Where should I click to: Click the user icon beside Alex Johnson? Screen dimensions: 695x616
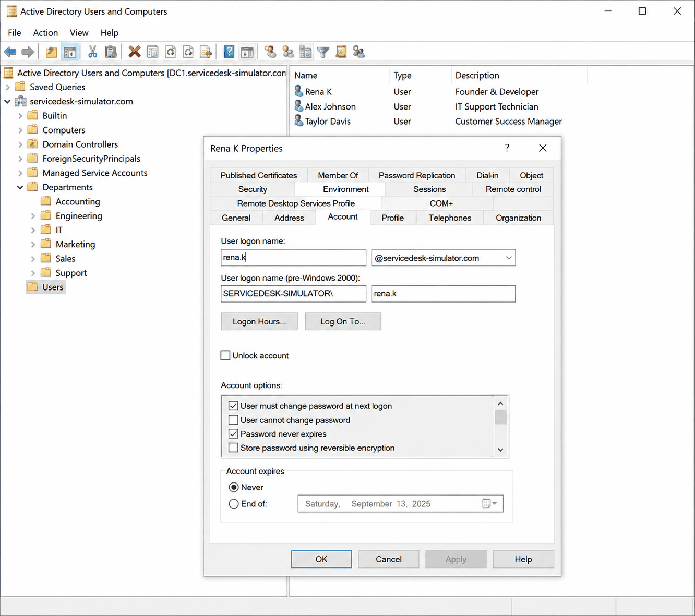click(x=299, y=106)
